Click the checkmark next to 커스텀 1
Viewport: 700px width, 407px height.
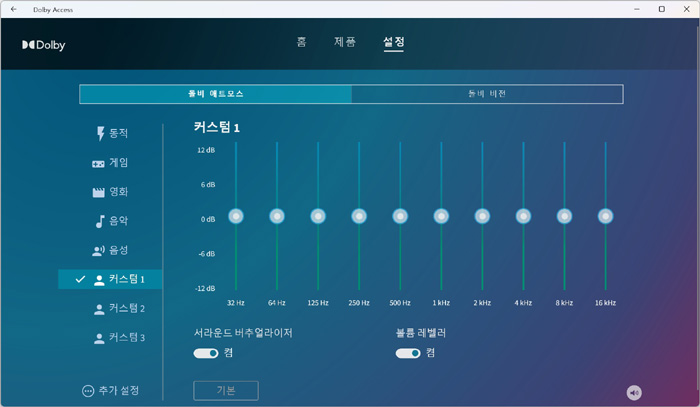point(80,279)
